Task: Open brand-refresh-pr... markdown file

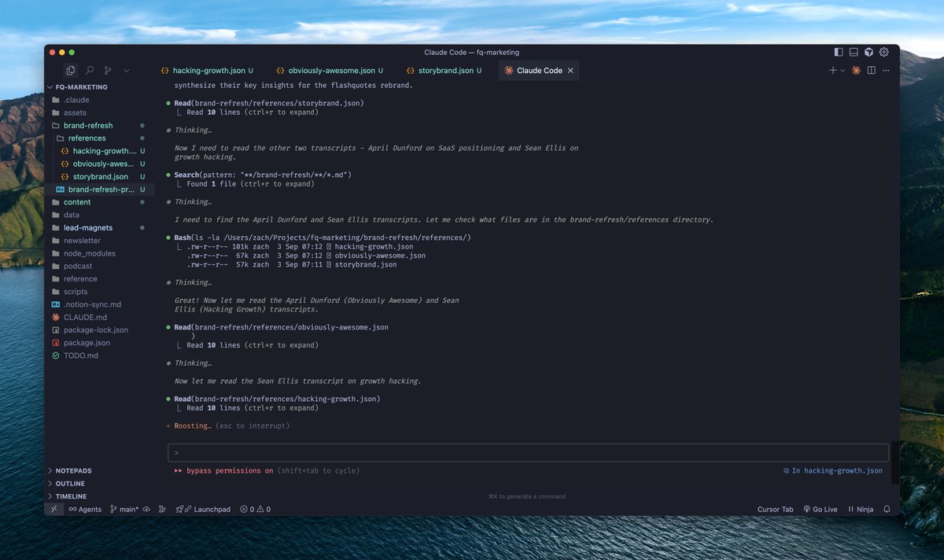Action: tap(100, 190)
